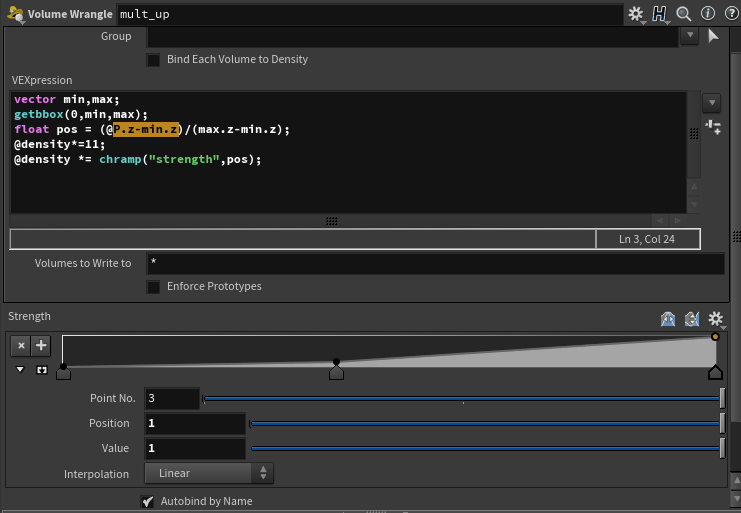
Task: Collapse the ramp controls triangle
Action: click(20, 369)
